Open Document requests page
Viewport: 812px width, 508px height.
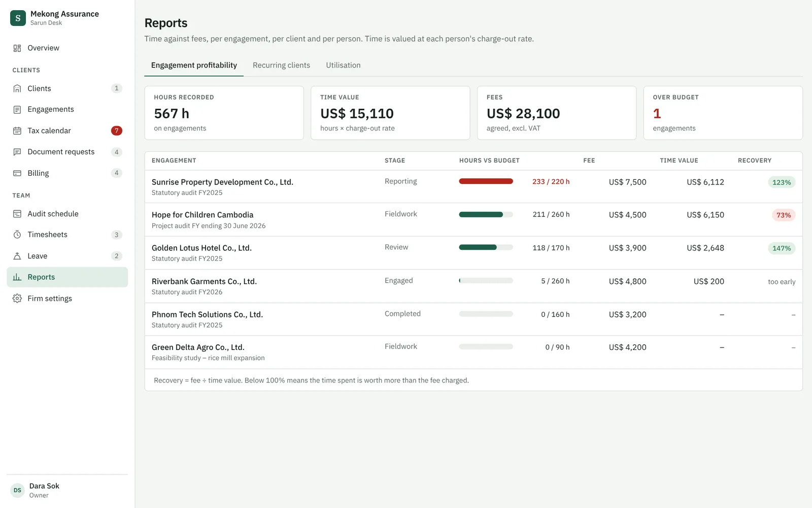[67, 152]
